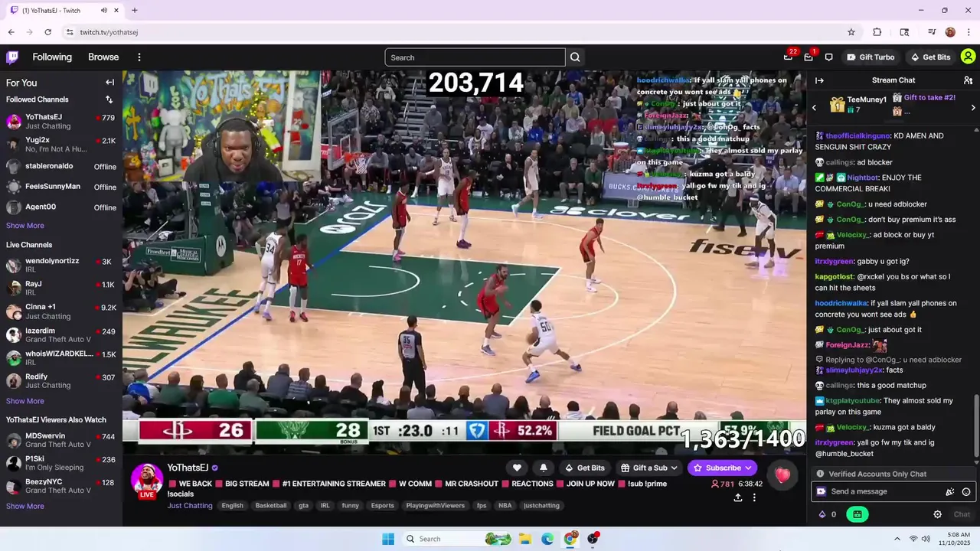Expand the Subscribe dropdown button
The image size is (980, 551).
click(x=722, y=468)
